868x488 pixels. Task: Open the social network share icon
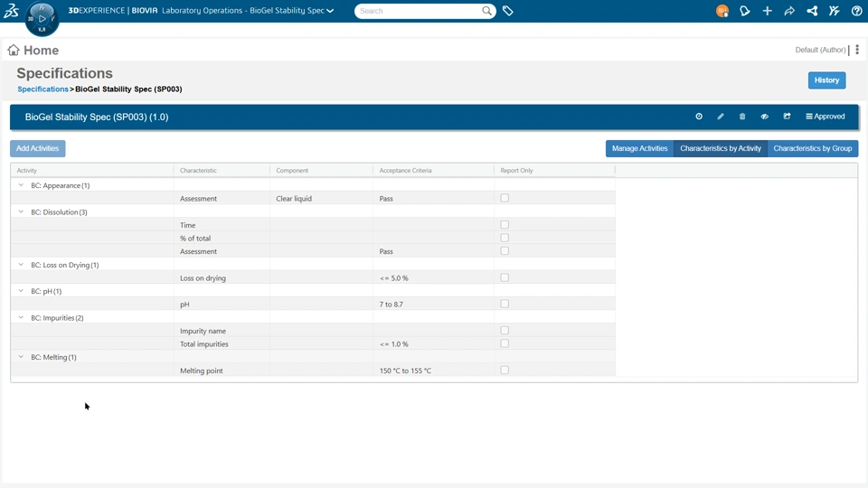coord(812,11)
